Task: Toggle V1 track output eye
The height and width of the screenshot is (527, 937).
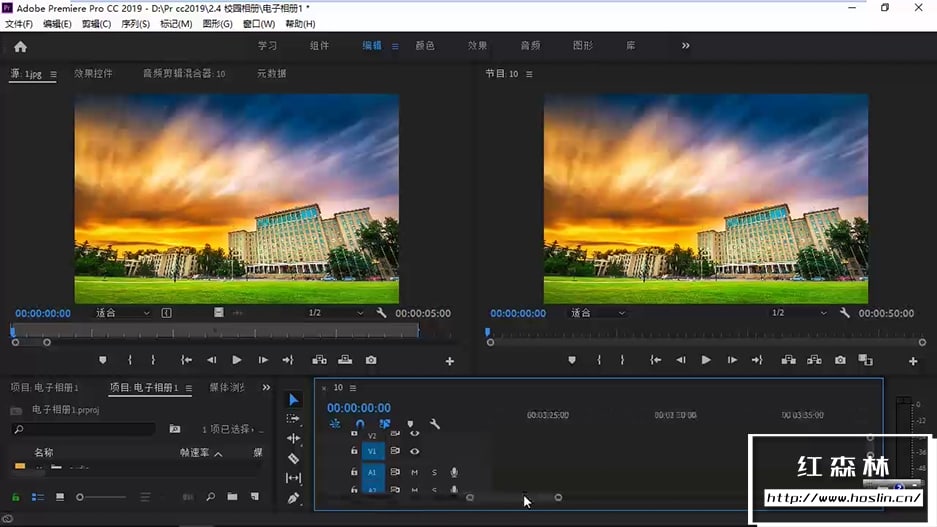Action: pos(414,451)
